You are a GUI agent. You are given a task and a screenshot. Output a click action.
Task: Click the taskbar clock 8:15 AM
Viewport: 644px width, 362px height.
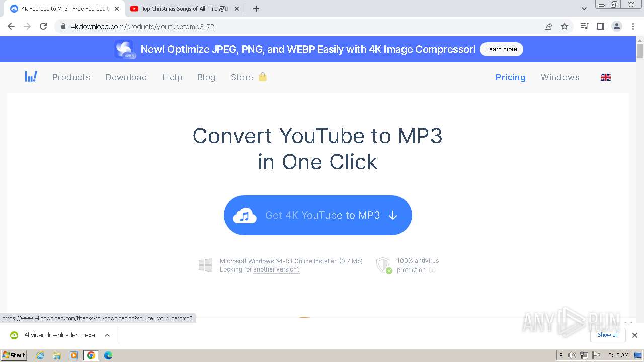[618, 355]
